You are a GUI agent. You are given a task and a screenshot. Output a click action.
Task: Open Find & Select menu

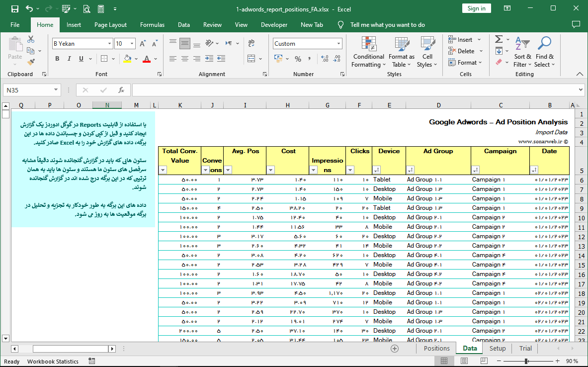tap(544, 52)
